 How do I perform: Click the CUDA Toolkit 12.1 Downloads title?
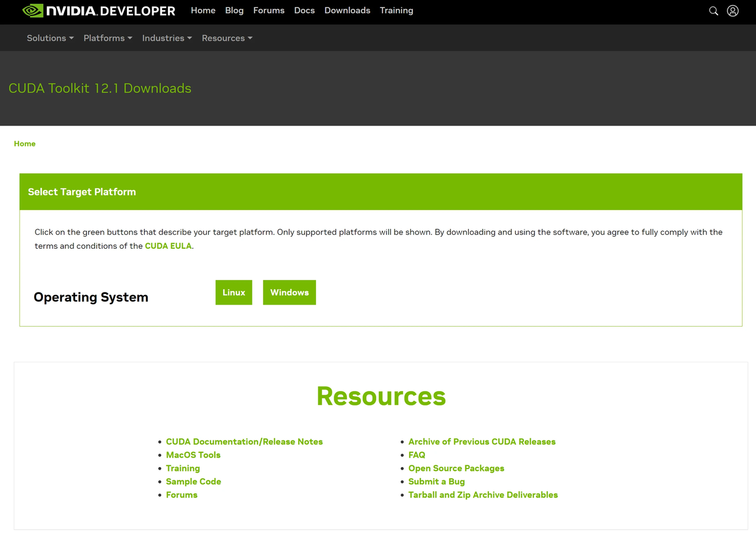tap(100, 88)
